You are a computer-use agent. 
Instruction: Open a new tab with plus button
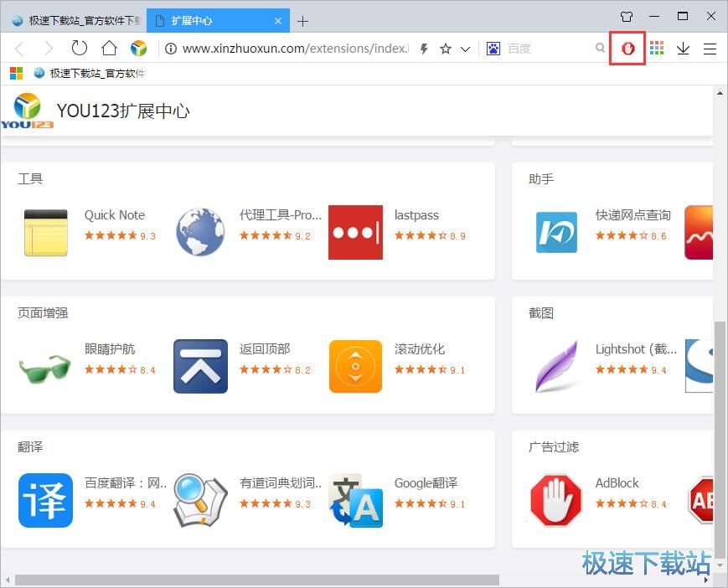[302, 21]
